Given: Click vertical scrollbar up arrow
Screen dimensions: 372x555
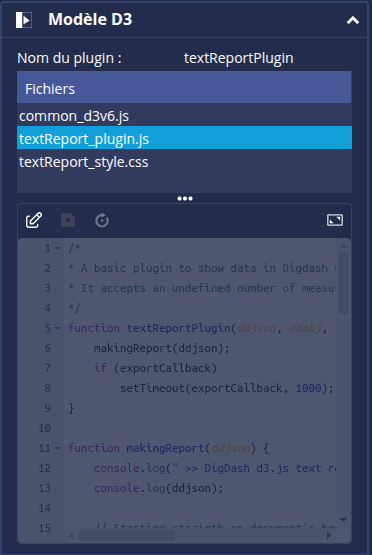Looking at the screenshot, I should pyautogui.click(x=343, y=246).
